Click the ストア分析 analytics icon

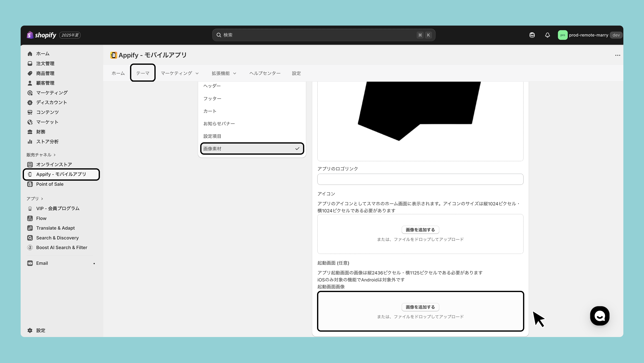[30, 142]
